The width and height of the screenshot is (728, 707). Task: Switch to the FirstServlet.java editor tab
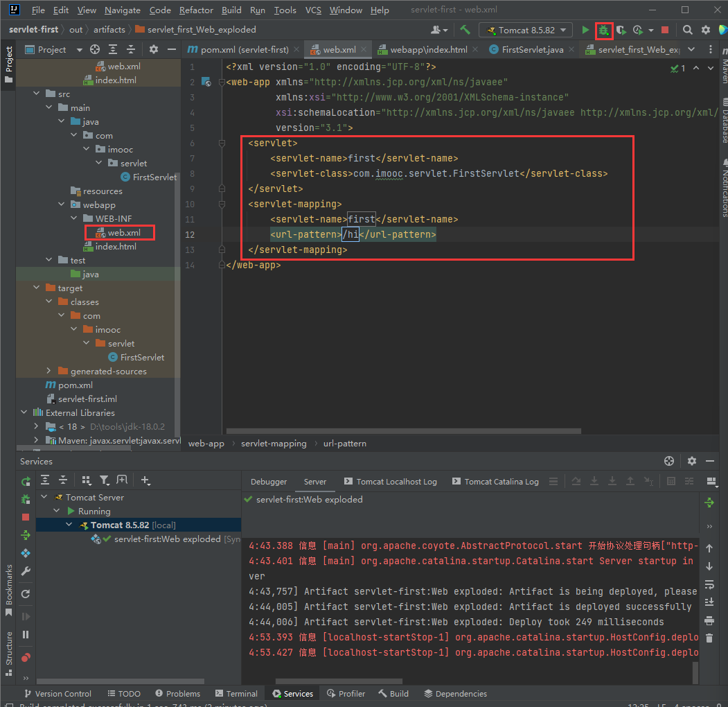pos(532,50)
